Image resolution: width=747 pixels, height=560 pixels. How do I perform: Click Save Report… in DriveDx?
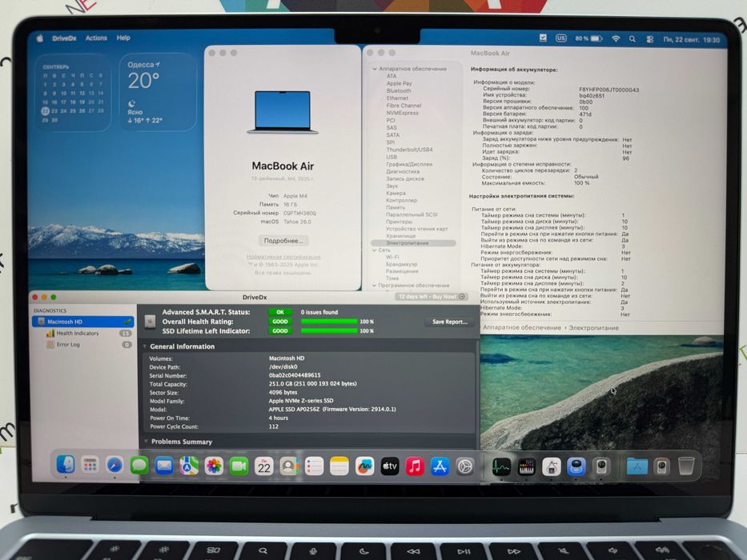(x=449, y=322)
